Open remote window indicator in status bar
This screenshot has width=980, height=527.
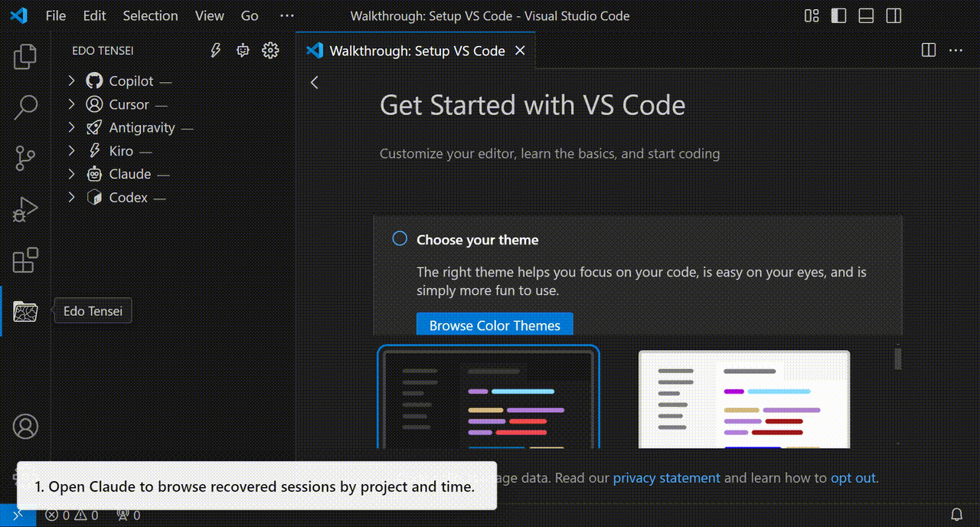(x=18, y=516)
